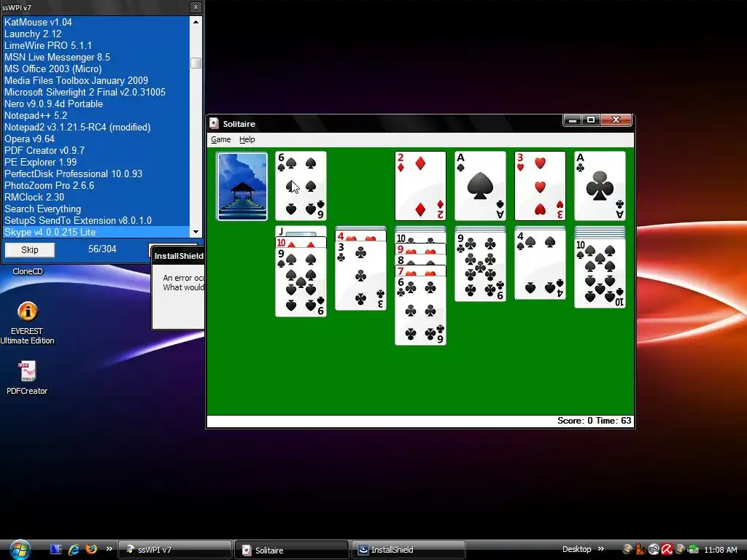Expand quick launch overflow chevron
Image resolution: width=747 pixels, height=560 pixels.
pos(109,548)
